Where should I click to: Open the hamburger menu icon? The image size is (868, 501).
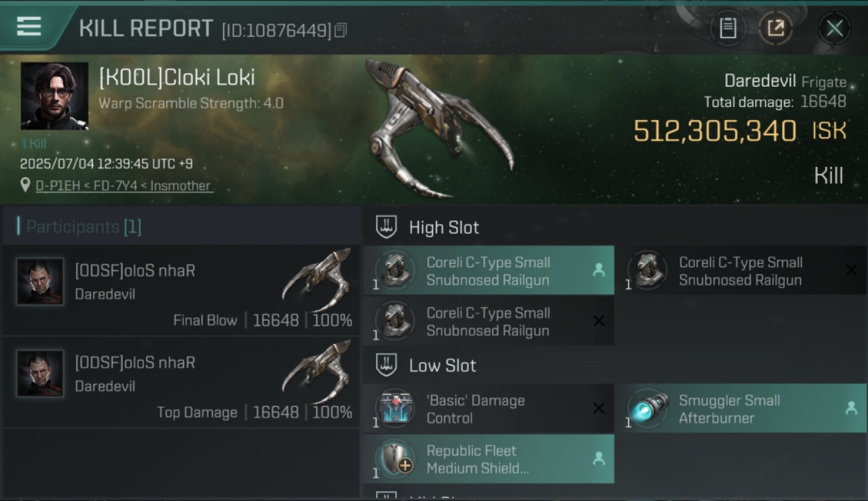(29, 27)
